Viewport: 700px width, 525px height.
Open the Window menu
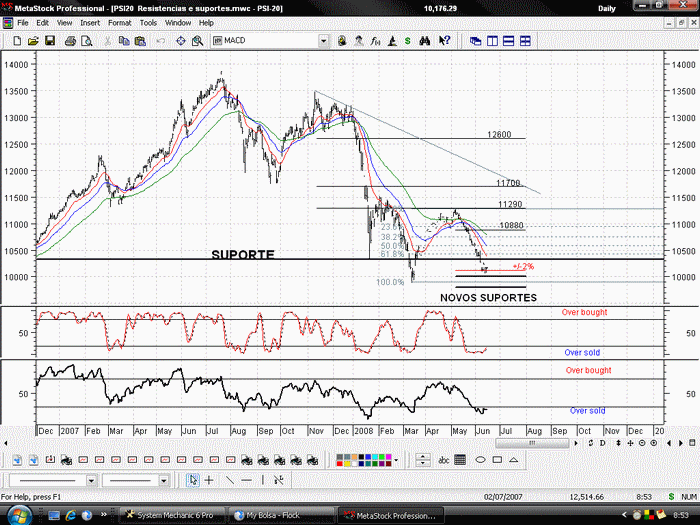[178, 23]
